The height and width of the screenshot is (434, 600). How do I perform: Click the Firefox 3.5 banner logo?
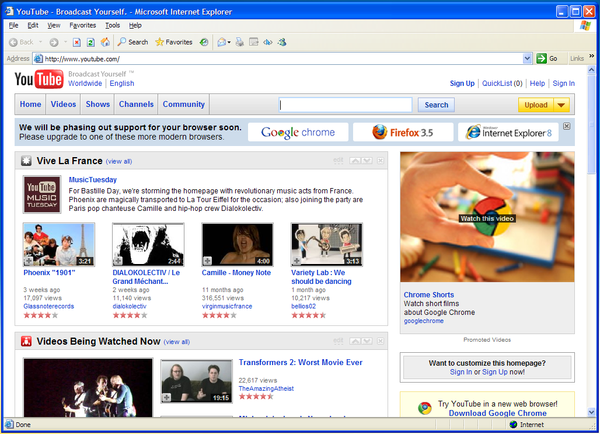click(403, 132)
